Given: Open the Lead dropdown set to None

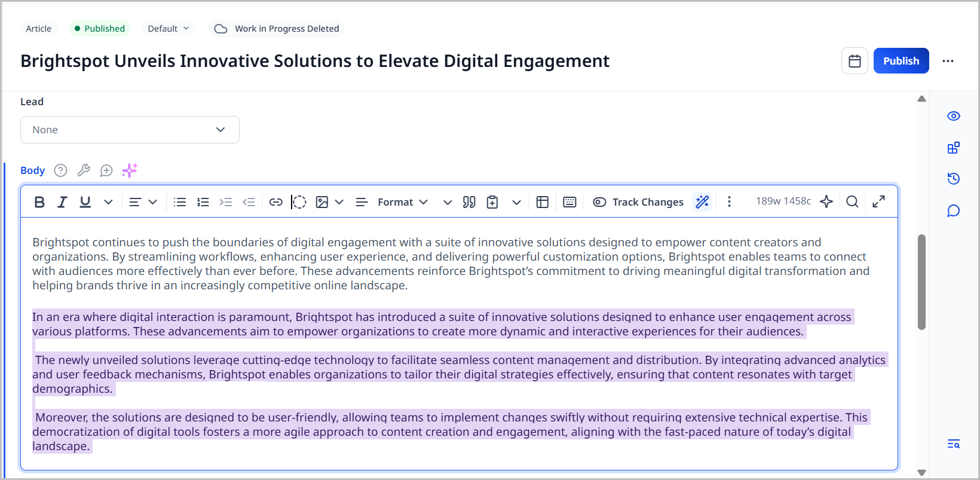Looking at the screenshot, I should (130, 130).
